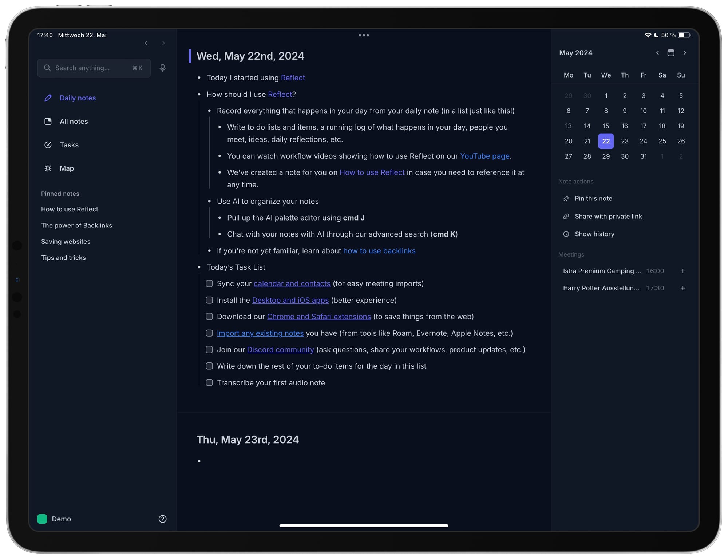Click the Map graph icon

(x=48, y=168)
